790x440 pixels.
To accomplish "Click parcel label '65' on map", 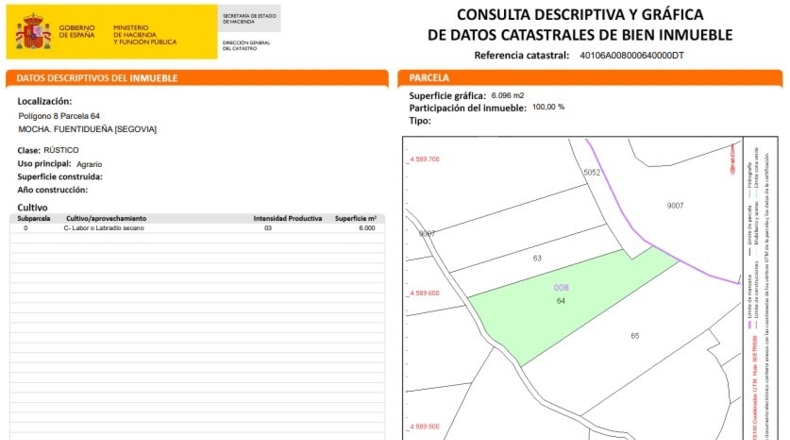I will pyautogui.click(x=635, y=336).
